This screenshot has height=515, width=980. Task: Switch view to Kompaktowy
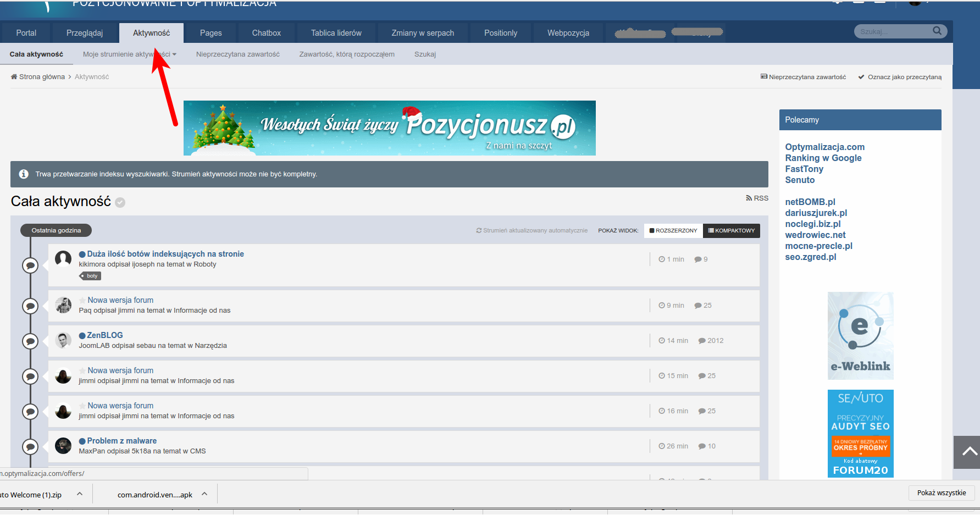pyautogui.click(x=732, y=231)
